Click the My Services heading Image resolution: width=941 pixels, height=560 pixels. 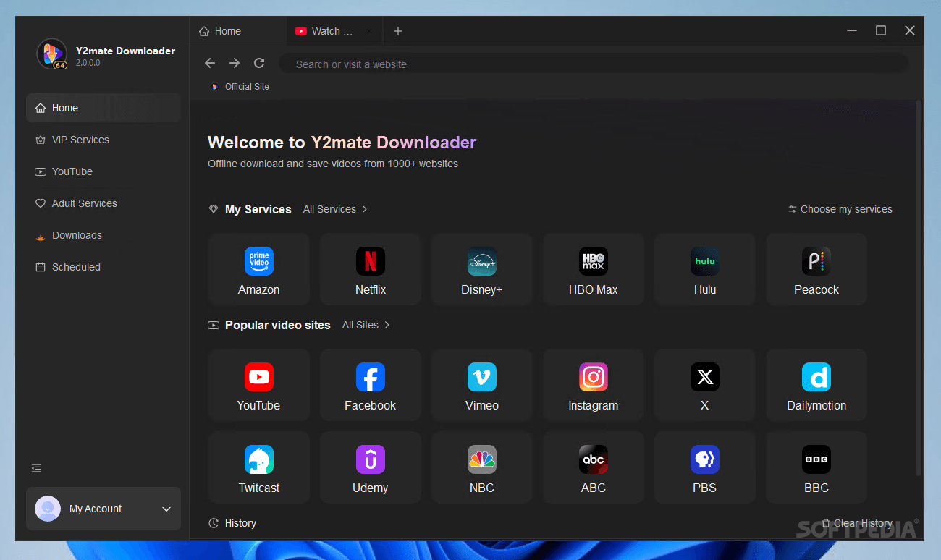[258, 209]
